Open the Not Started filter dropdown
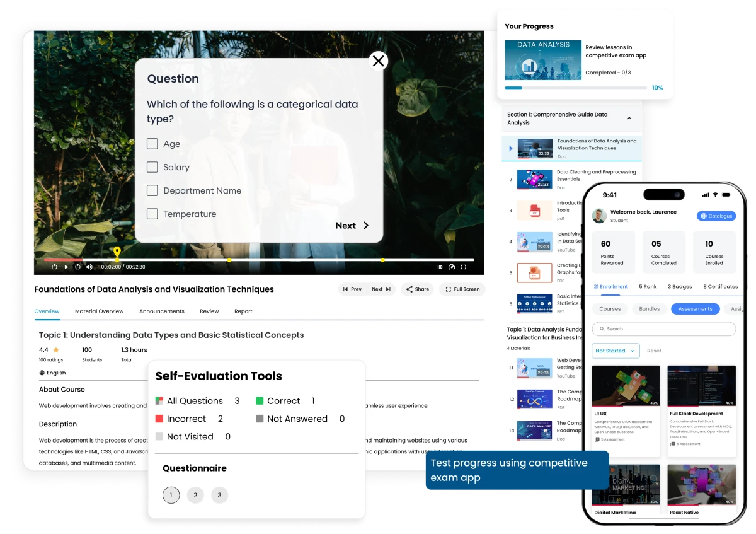Viewport: 756px width, 534px height. coord(615,351)
